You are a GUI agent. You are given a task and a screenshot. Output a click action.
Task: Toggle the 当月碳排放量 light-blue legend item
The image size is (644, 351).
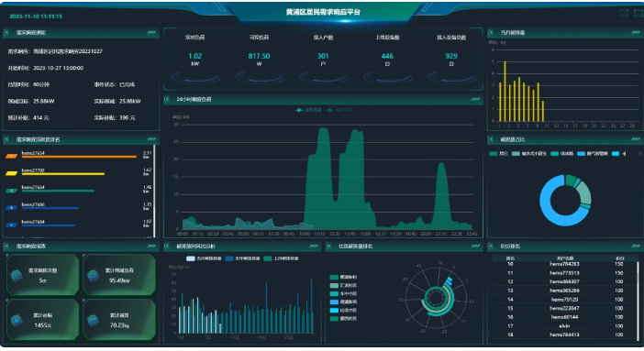point(204,258)
